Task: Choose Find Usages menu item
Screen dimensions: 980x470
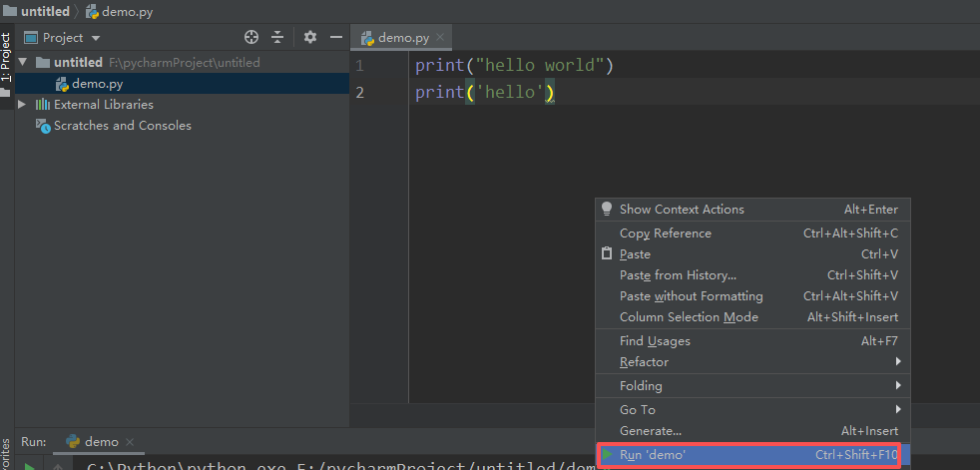Action: pyautogui.click(x=752, y=341)
